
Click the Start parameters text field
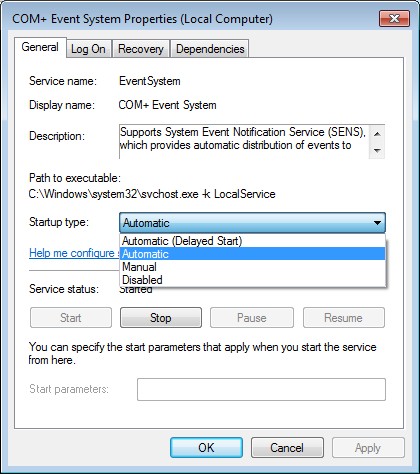pos(261,389)
